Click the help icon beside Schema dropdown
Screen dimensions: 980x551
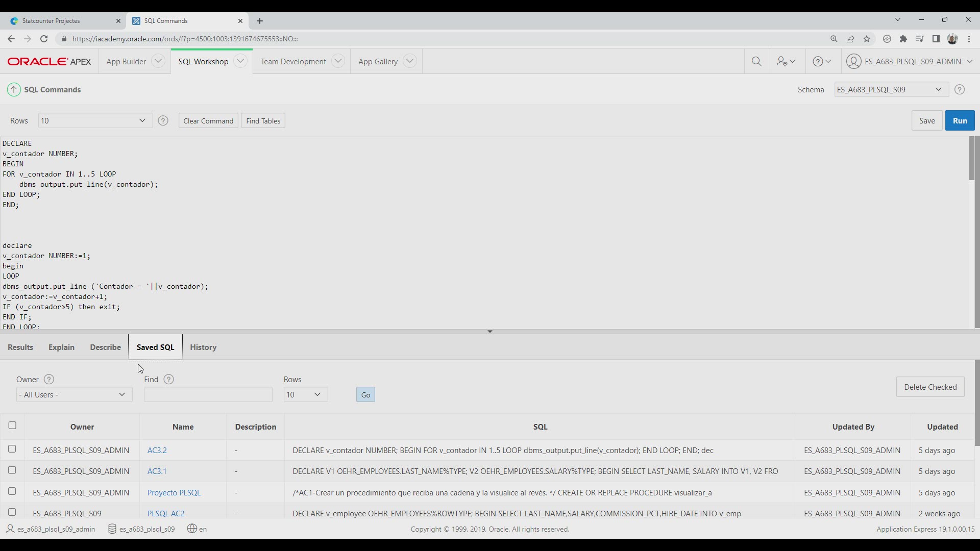click(x=960, y=90)
